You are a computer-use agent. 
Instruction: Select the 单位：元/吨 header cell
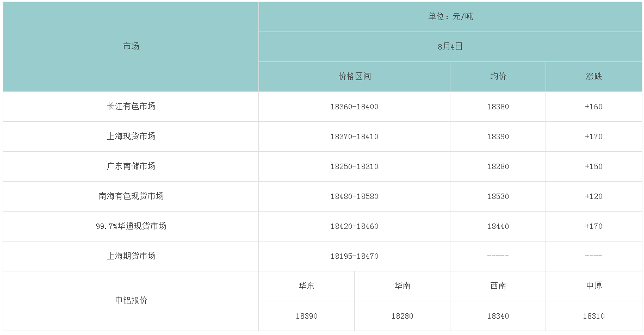pos(450,17)
